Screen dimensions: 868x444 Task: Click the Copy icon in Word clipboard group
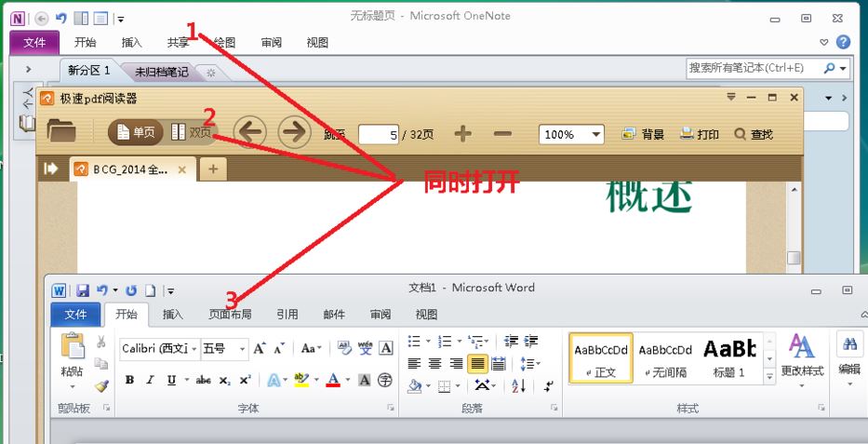[100, 364]
